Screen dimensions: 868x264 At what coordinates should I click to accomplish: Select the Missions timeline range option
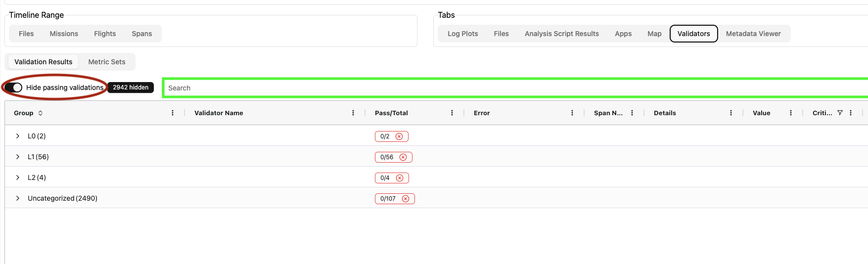(64, 34)
